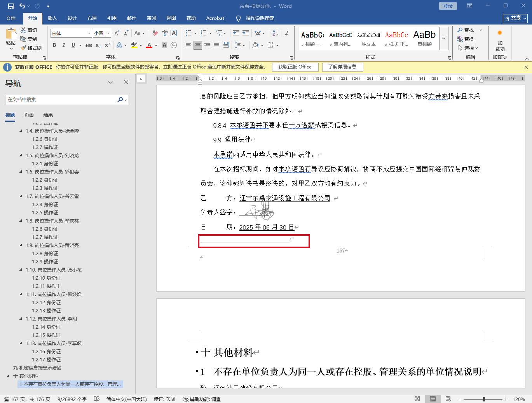Viewport: 532px width, 403px height.
Task: Open the 页面 (Pages) tab in the navigation pane
Action: click(29, 115)
